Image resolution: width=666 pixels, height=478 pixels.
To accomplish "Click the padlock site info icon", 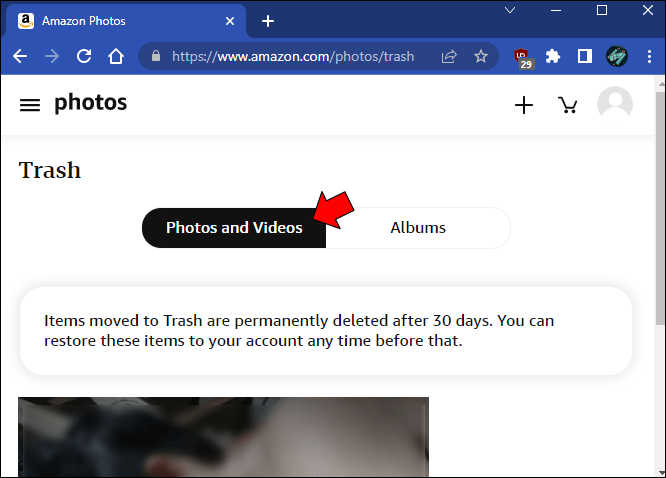I will (x=156, y=56).
